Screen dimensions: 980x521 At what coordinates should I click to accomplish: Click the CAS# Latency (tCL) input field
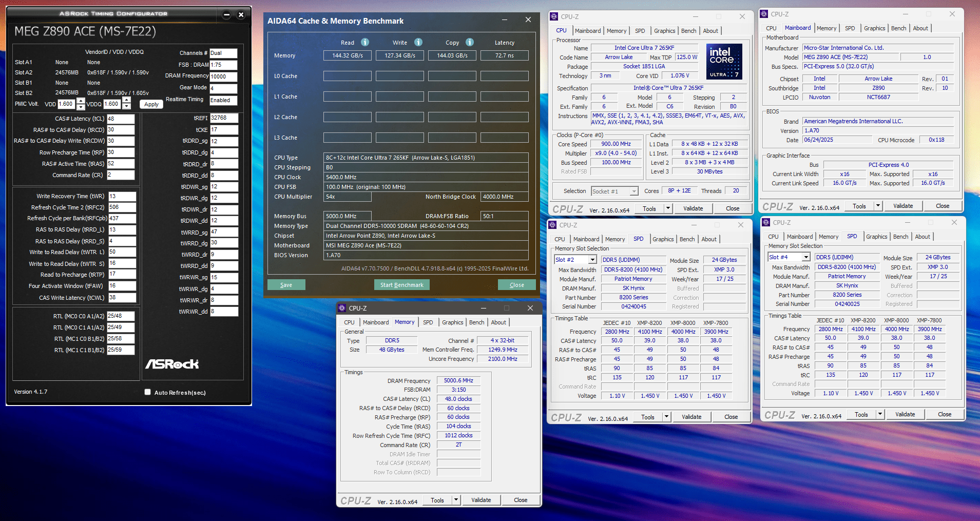(121, 119)
